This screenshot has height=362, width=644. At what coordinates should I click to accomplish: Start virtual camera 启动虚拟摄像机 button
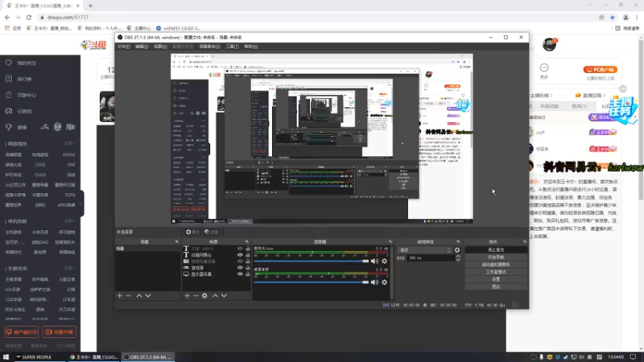click(x=496, y=265)
